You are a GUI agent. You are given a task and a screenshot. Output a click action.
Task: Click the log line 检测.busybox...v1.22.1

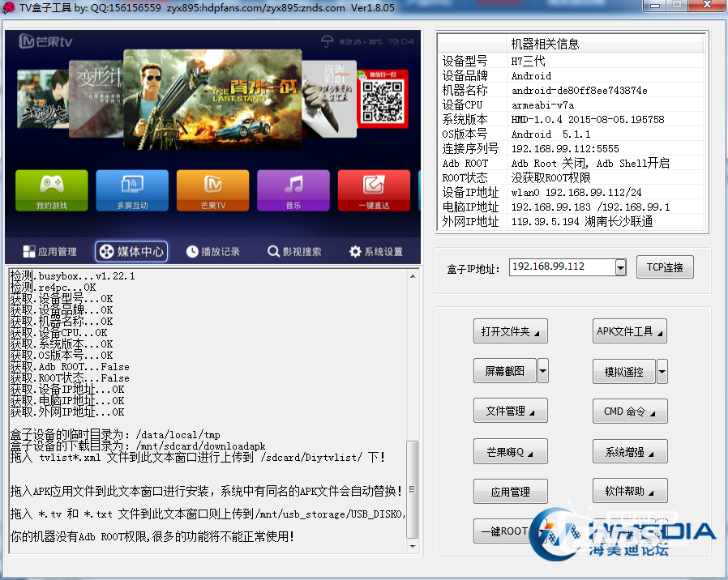(x=72, y=276)
